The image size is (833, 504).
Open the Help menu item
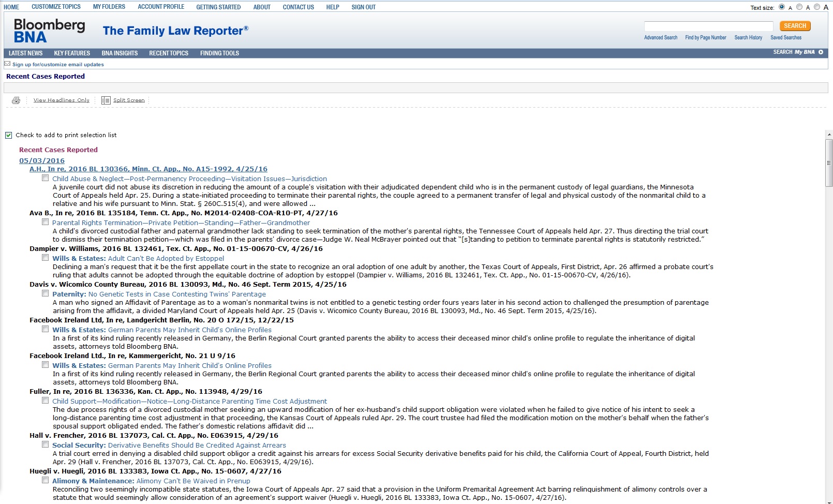point(333,7)
